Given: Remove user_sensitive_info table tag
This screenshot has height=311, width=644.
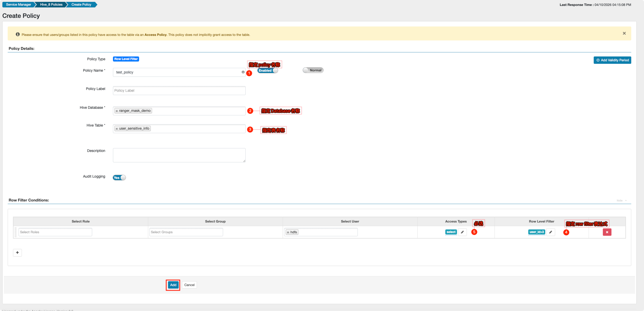Looking at the screenshot, I should (117, 129).
